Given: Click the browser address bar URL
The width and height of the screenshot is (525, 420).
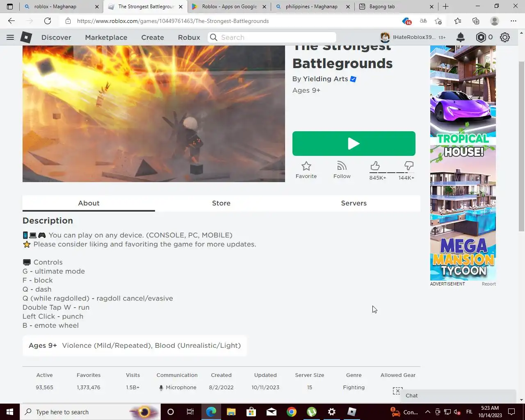Looking at the screenshot, I should click(x=173, y=21).
